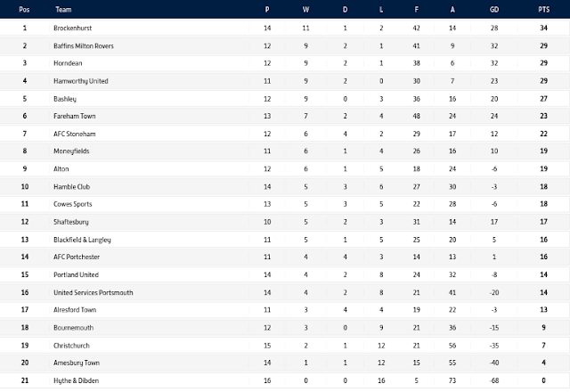The width and height of the screenshot is (570, 392).
Task: Click the W column header
Action: tap(305, 10)
